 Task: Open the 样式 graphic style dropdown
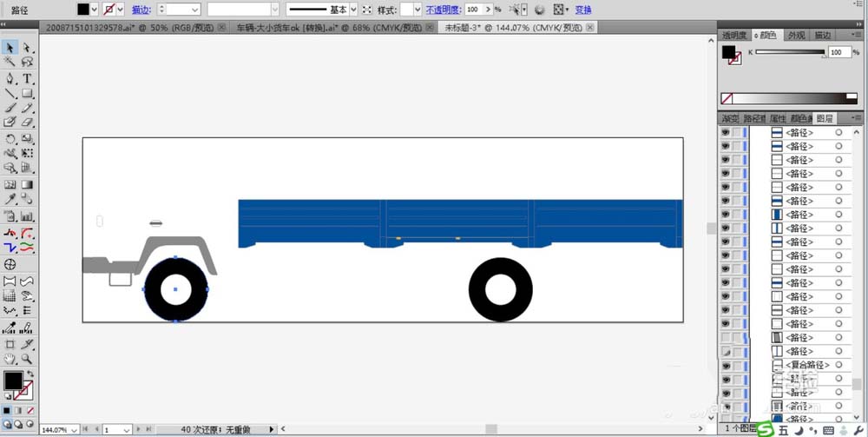[x=417, y=10]
